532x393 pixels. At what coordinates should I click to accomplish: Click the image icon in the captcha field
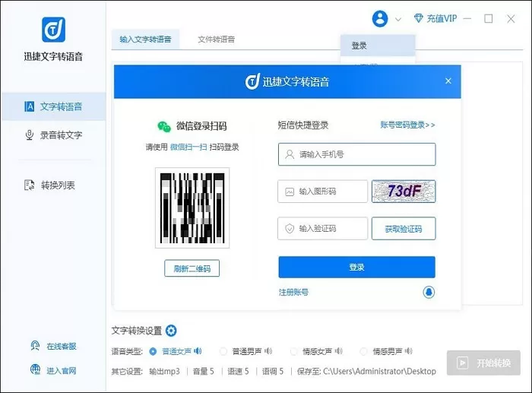(290, 192)
